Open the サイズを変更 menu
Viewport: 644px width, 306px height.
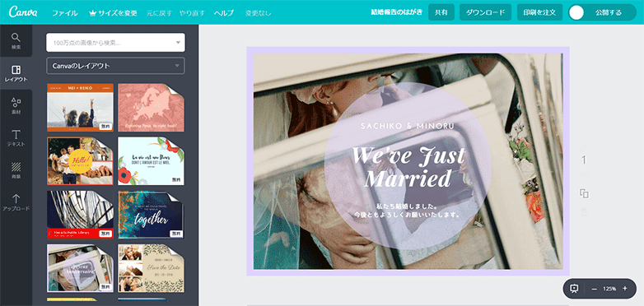click(x=117, y=12)
